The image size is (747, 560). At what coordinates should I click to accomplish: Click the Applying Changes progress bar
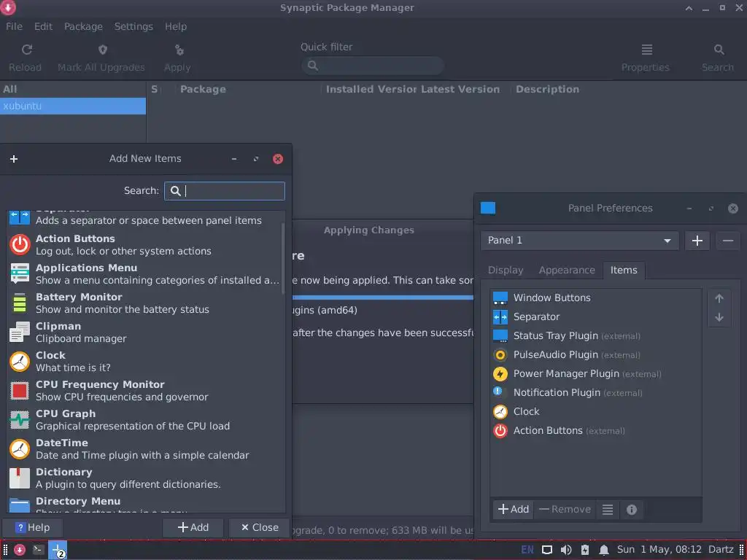click(x=383, y=297)
